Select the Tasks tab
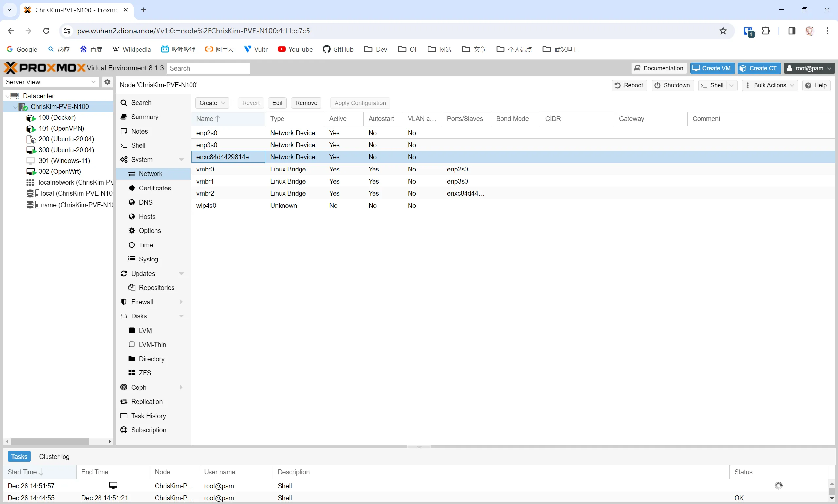 click(x=19, y=457)
